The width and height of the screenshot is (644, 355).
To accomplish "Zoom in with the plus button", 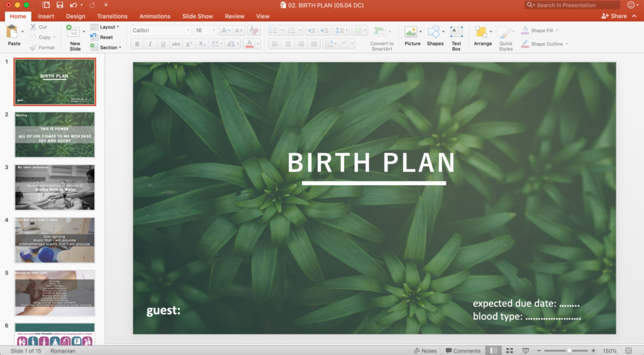I will [x=594, y=350].
